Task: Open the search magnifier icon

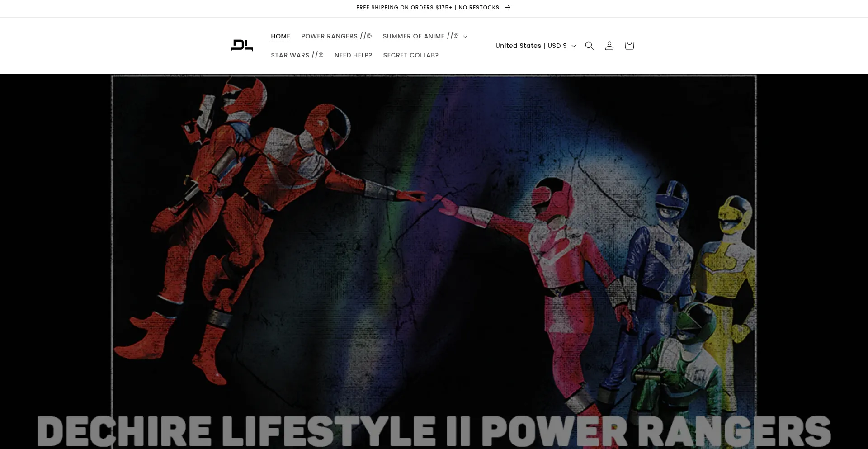Action: [589, 46]
